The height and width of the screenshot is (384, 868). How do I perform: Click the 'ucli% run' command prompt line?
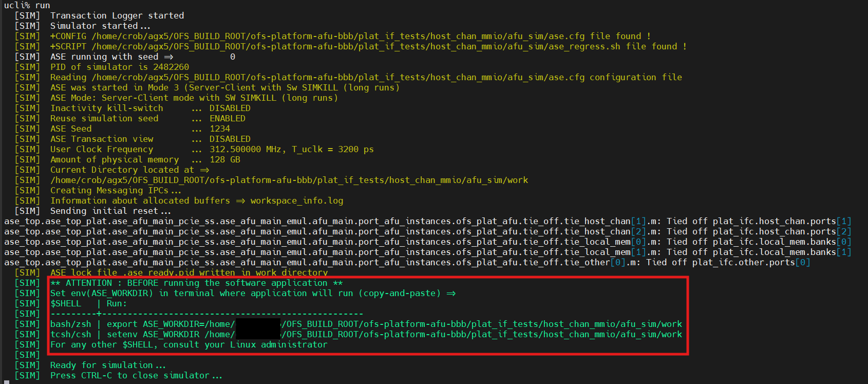27,5
